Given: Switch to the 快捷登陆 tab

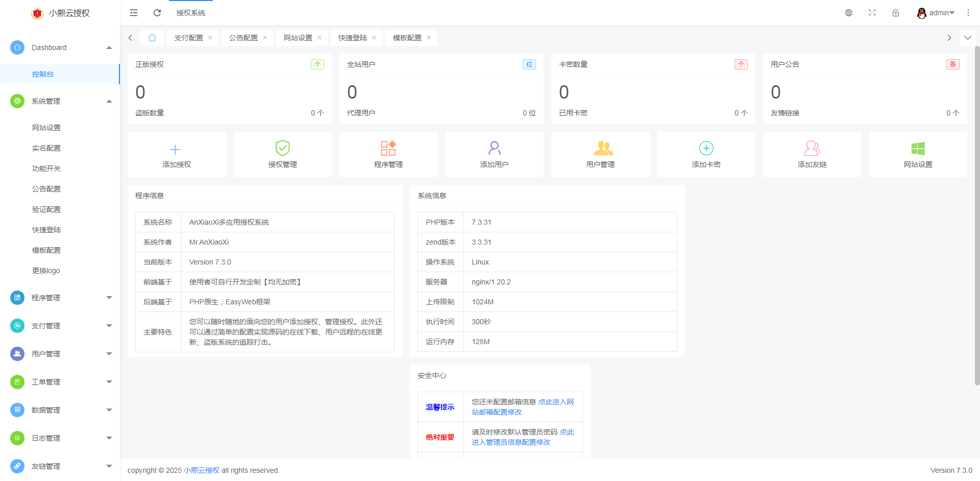Looking at the screenshot, I should pos(352,37).
